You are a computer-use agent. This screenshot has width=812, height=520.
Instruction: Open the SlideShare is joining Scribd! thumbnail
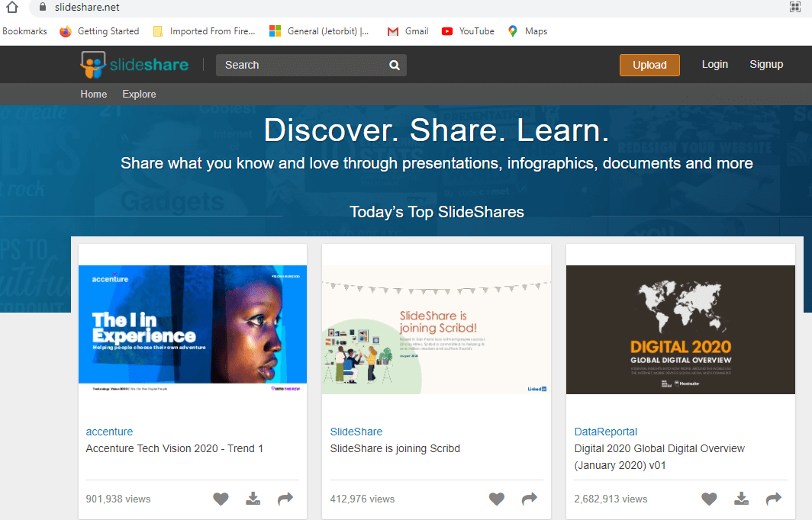pos(437,329)
